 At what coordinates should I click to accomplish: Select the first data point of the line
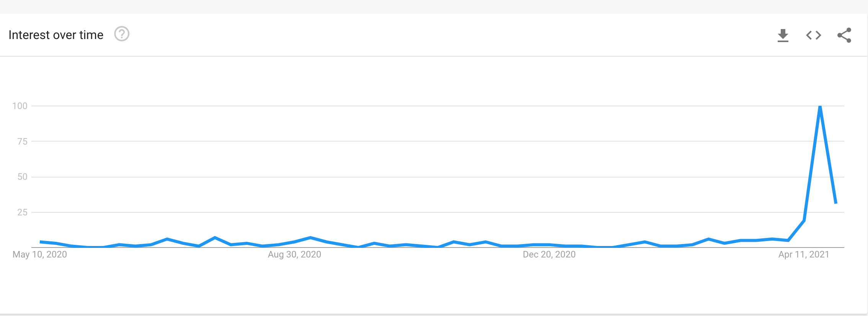click(40, 242)
